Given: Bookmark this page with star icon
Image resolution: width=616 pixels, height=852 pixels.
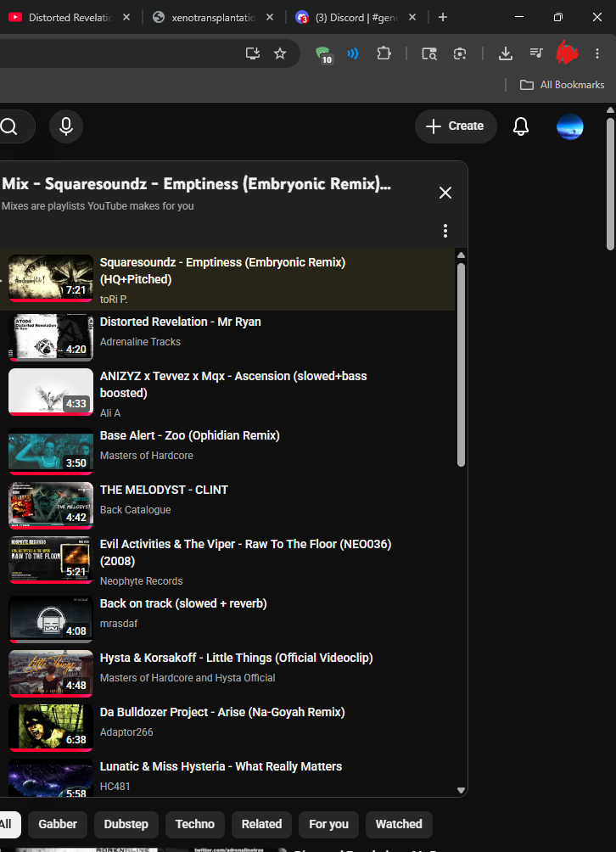Looking at the screenshot, I should (x=280, y=53).
